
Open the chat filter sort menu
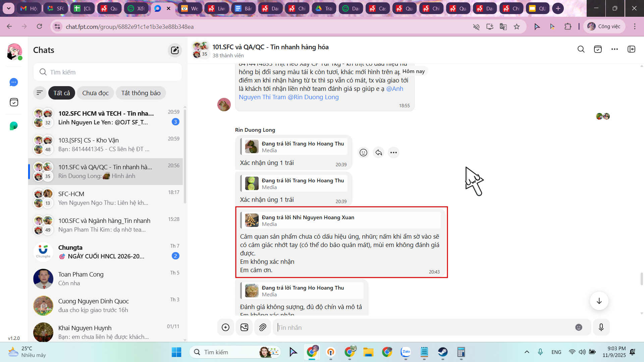[x=40, y=93]
